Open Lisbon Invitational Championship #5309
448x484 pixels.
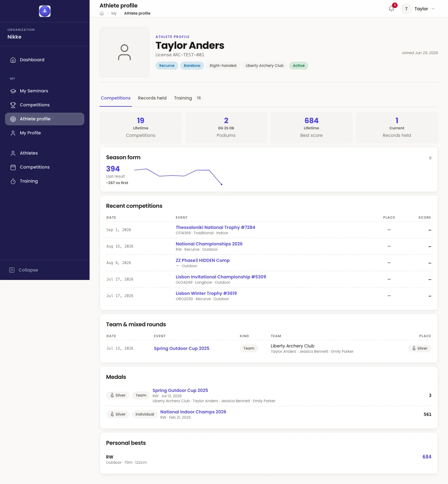point(221,277)
